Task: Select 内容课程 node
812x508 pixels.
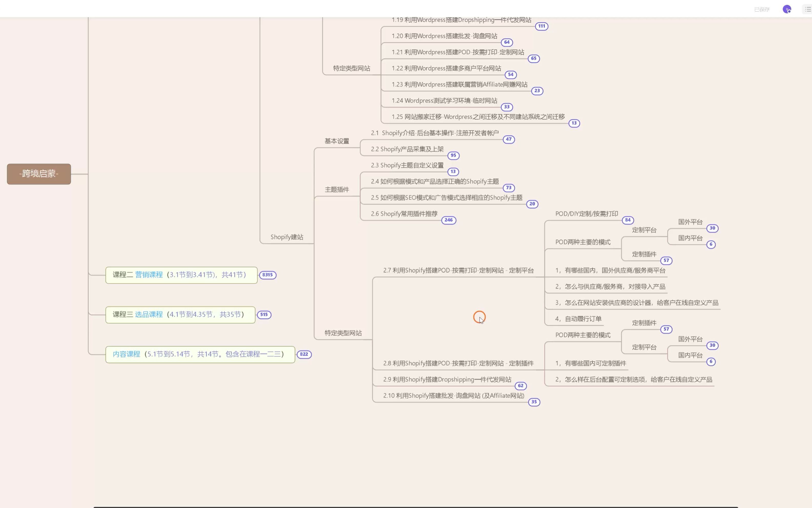Action: (x=200, y=354)
